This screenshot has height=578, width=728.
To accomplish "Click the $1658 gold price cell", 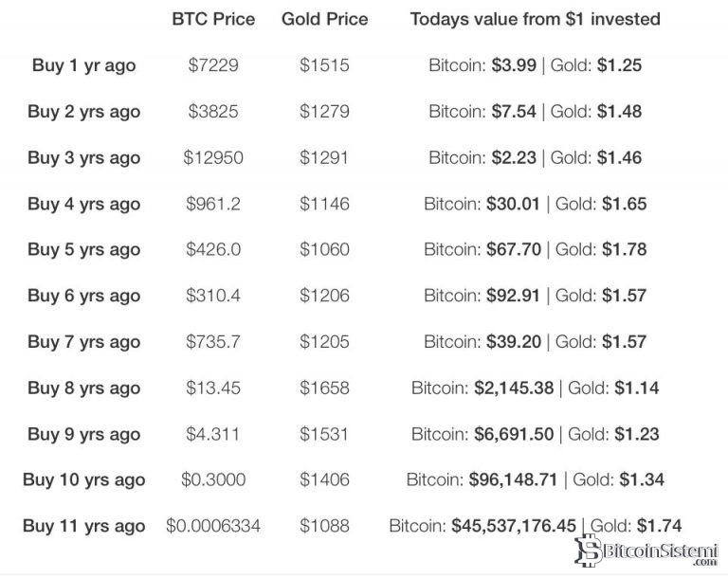I will point(324,388).
